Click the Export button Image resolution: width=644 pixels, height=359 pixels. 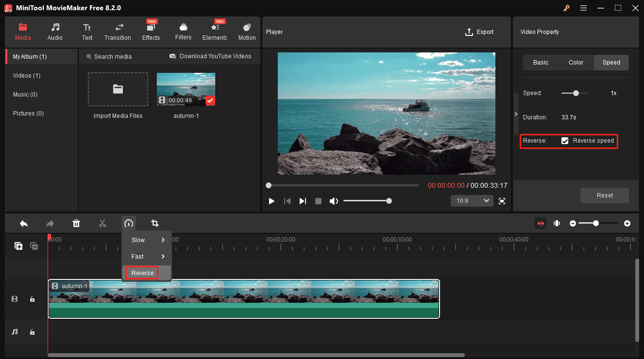479,32
